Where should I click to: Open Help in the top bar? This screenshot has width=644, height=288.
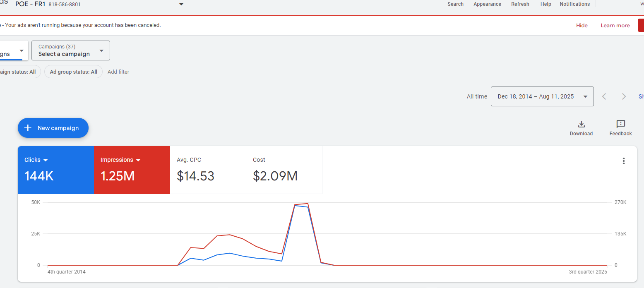[546, 4]
